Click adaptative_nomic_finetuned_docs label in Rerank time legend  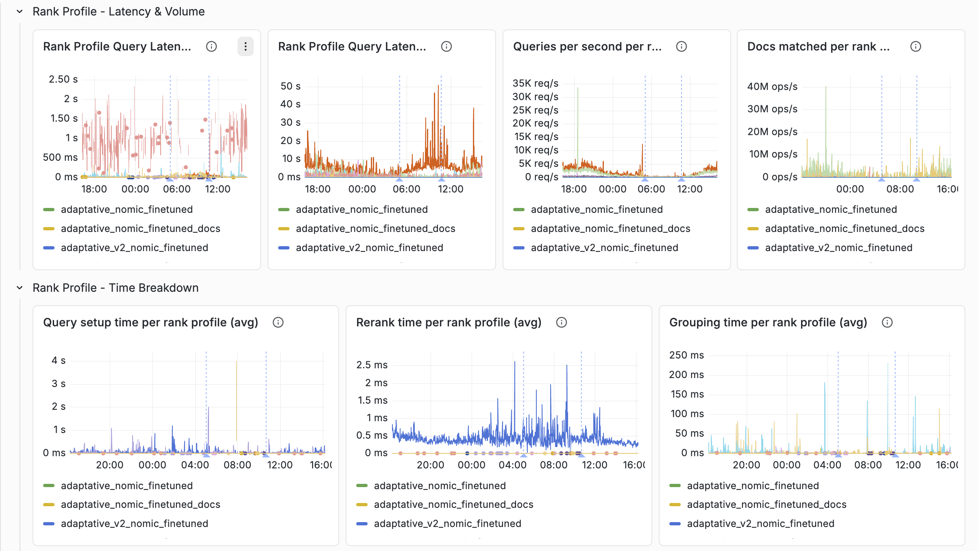453,505
